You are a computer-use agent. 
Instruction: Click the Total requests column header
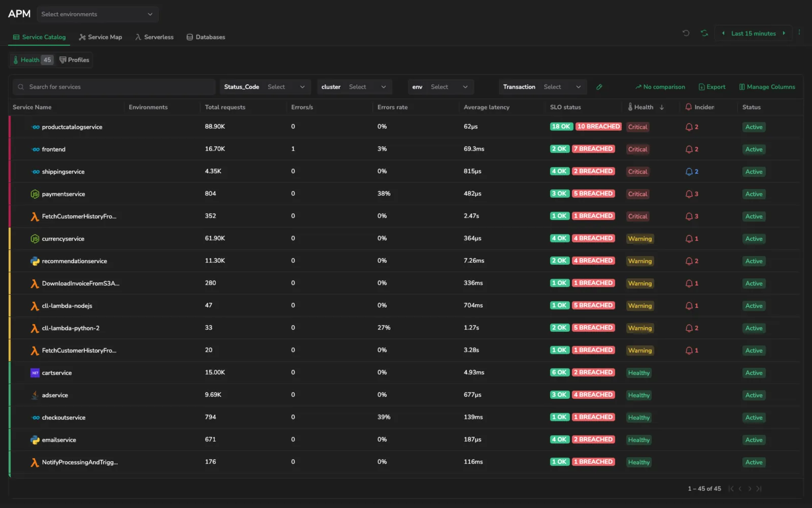tap(225, 107)
